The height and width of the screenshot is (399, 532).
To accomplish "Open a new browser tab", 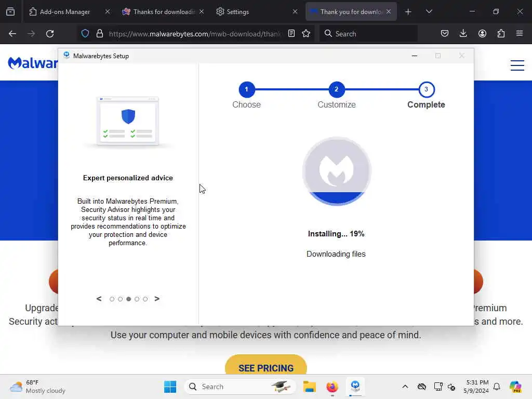I will (408, 12).
